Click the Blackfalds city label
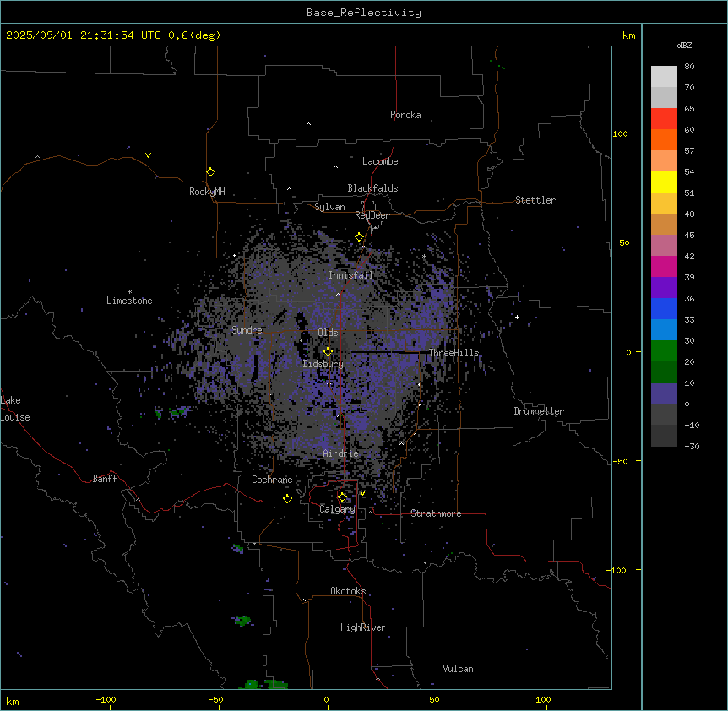This screenshot has width=728, height=711. 372,188
